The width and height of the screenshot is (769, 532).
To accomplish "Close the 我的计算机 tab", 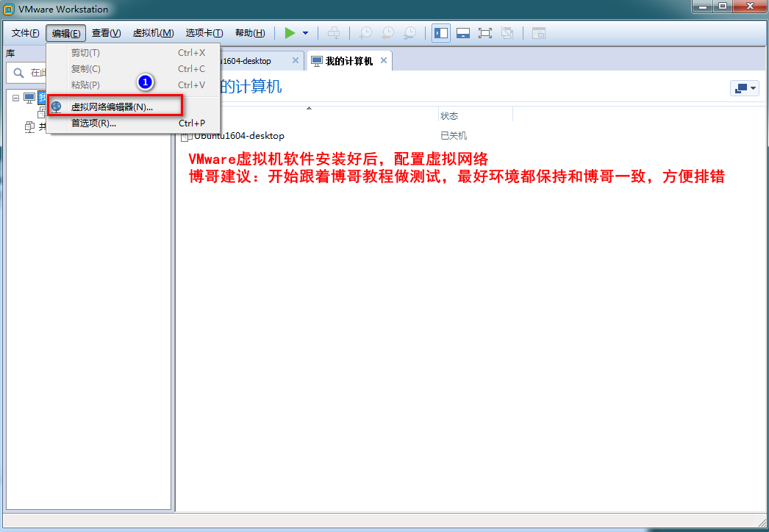I will [x=384, y=60].
